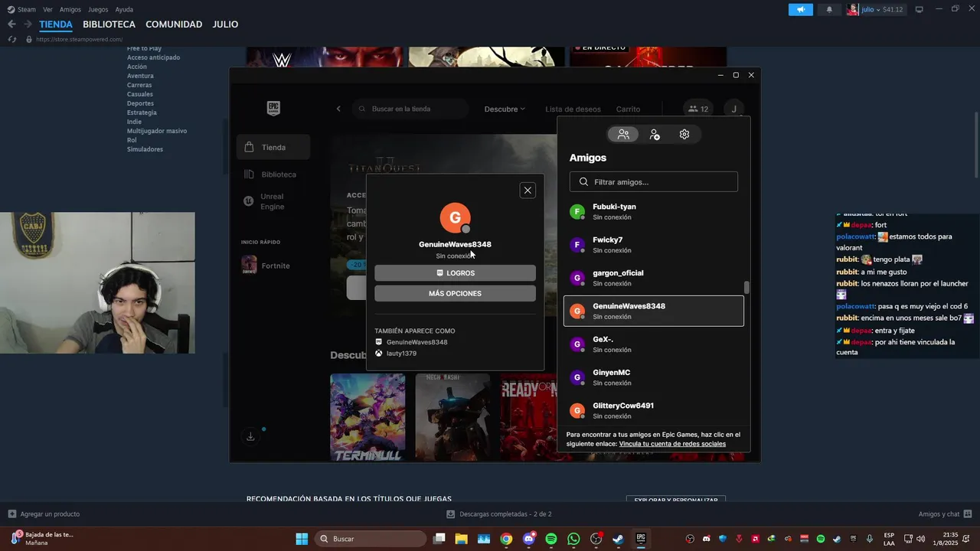
Task: Open the Mecha game thumbnail
Action: (x=452, y=417)
